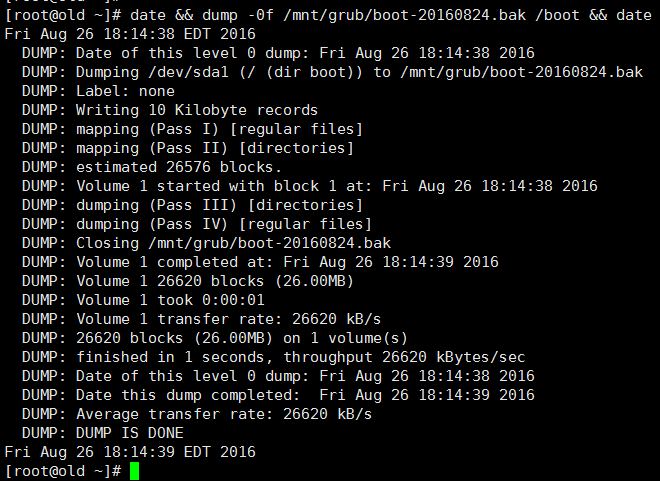The image size is (660, 481).
Task: Click the 'Label: none' line
Action: tap(98, 91)
